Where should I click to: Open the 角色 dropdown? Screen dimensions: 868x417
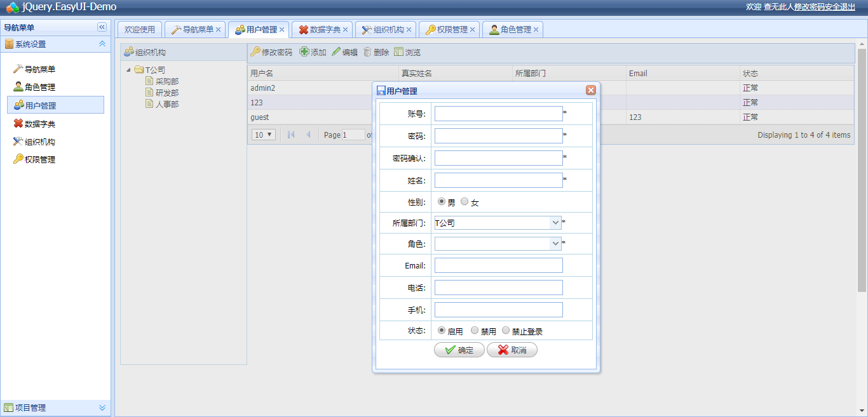[x=555, y=244]
